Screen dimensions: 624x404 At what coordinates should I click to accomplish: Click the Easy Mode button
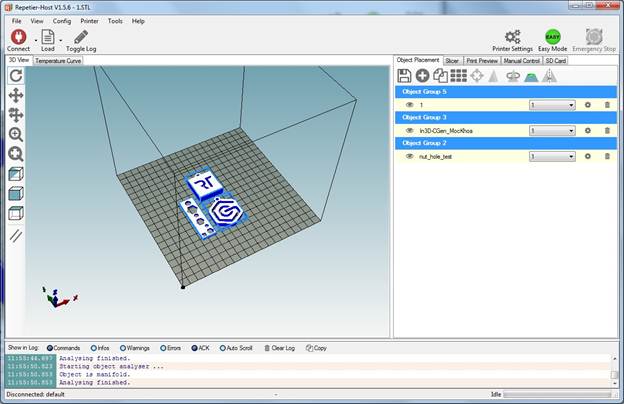click(x=552, y=37)
